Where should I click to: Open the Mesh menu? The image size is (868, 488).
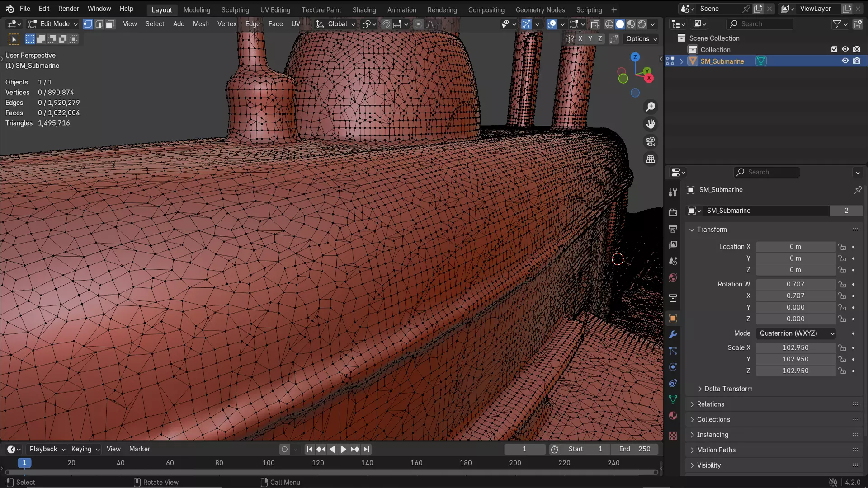click(201, 24)
